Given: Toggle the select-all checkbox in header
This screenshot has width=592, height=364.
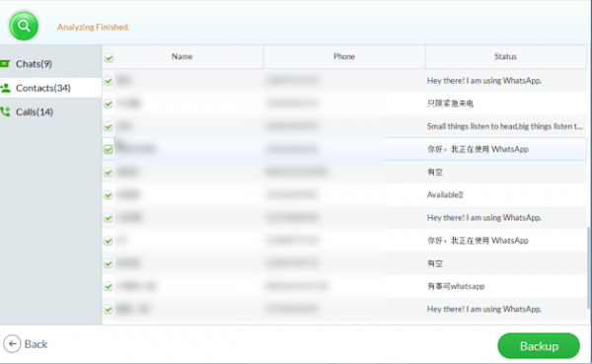Looking at the screenshot, I should pyautogui.click(x=110, y=58).
